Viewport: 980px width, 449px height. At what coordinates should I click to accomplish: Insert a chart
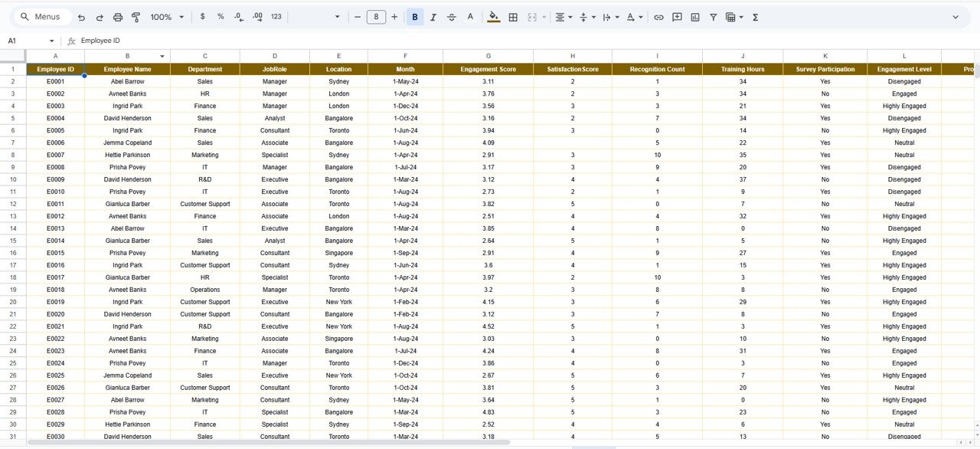click(x=695, y=16)
